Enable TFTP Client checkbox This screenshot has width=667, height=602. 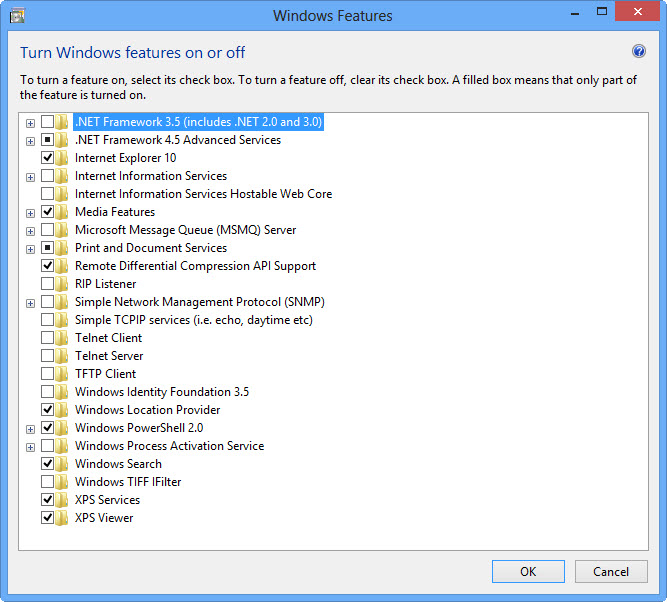47,374
